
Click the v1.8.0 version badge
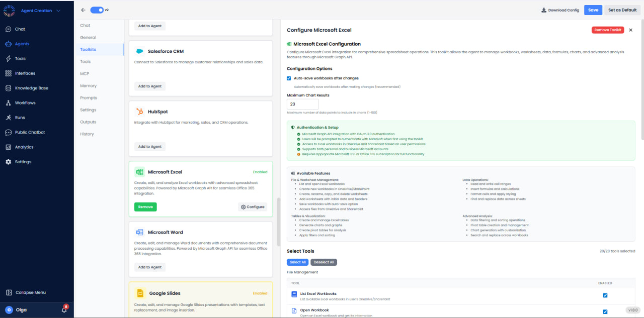pyautogui.click(x=632, y=310)
